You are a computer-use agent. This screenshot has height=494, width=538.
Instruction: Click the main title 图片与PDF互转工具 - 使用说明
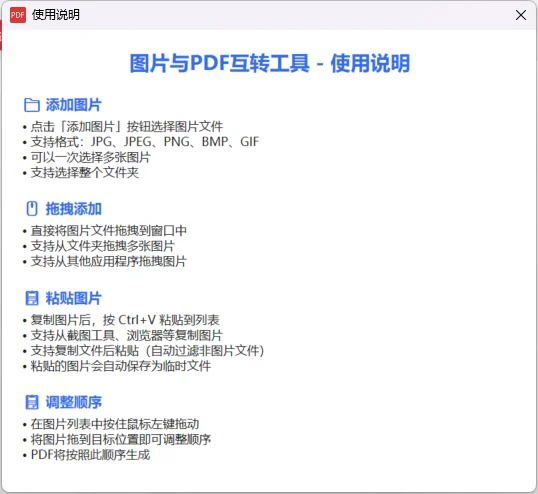[x=270, y=63]
